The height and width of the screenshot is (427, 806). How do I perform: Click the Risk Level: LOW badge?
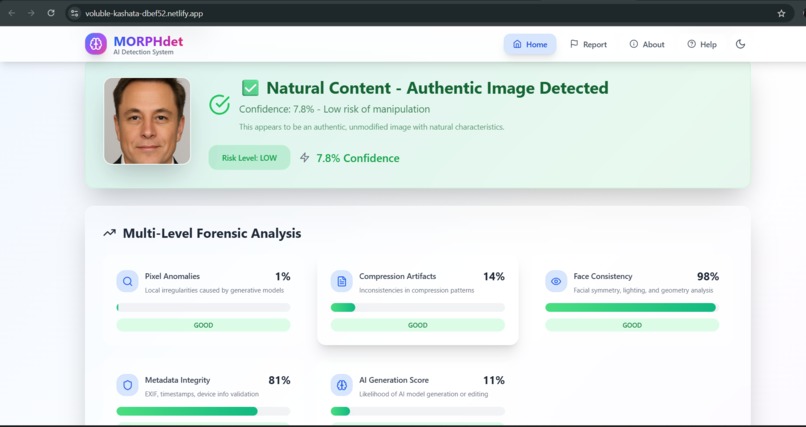(249, 158)
